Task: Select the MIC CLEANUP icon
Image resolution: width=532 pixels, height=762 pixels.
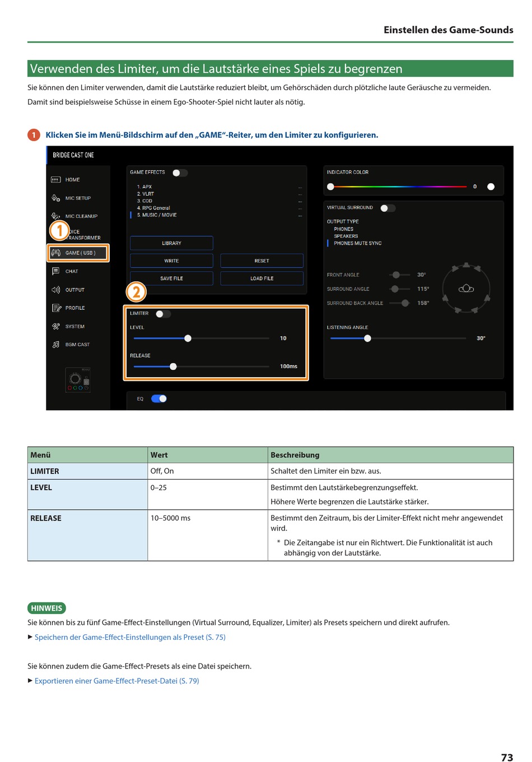Action: (55, 216)
